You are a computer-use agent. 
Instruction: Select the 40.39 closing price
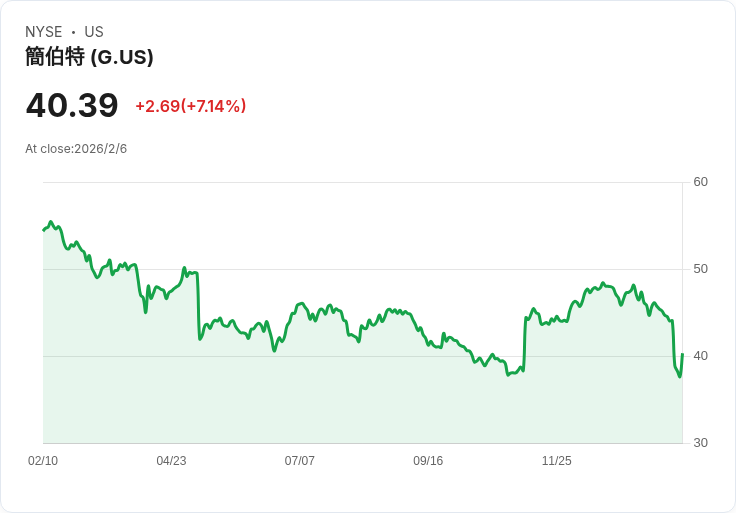click(72, 105)
